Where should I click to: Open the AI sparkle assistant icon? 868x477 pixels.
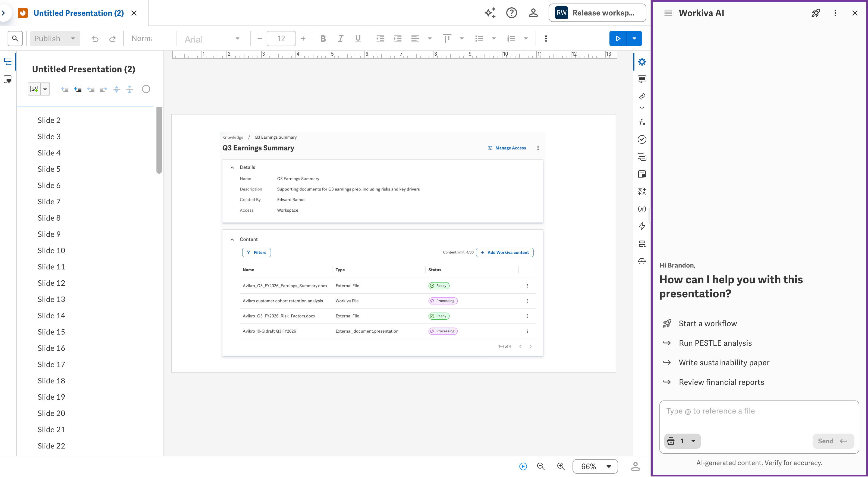coord(490,13)
